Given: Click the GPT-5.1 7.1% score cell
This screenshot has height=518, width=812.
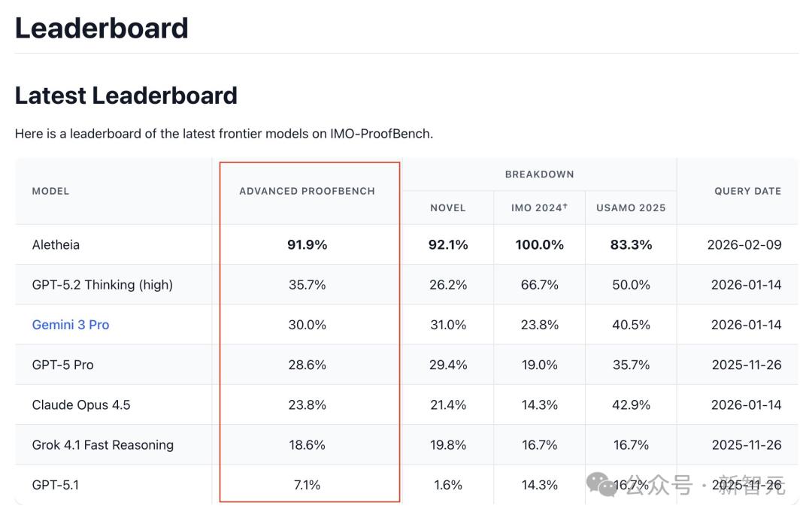Looking at the screenshot, I should (x=307, y=485).
